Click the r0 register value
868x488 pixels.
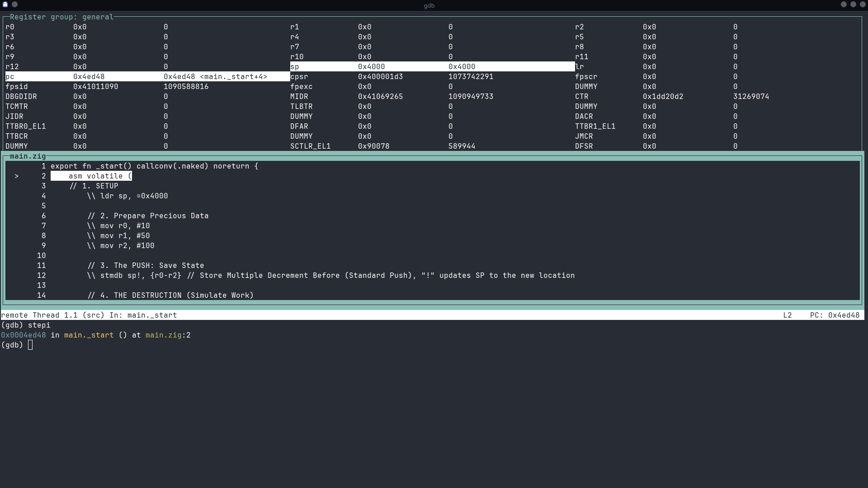[80, 27]
